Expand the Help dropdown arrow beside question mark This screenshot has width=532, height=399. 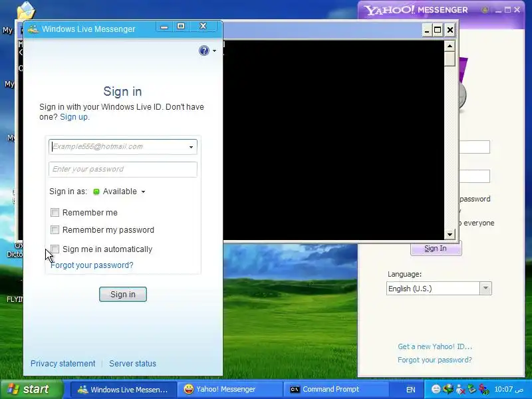tap(214, 51)
